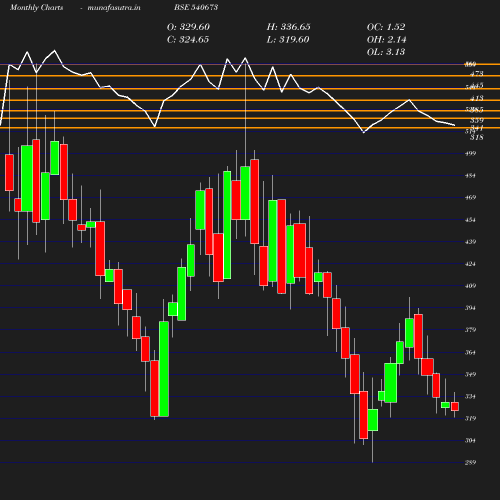Click the 413 orange level label
The height and width of the screenshot is (500, 500).
(x=477, y=98)
